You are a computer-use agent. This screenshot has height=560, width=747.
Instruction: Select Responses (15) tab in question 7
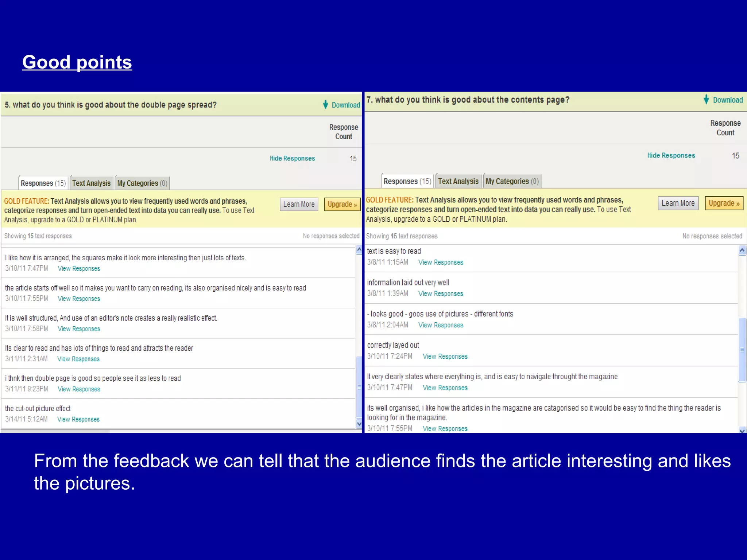(407, 181)
